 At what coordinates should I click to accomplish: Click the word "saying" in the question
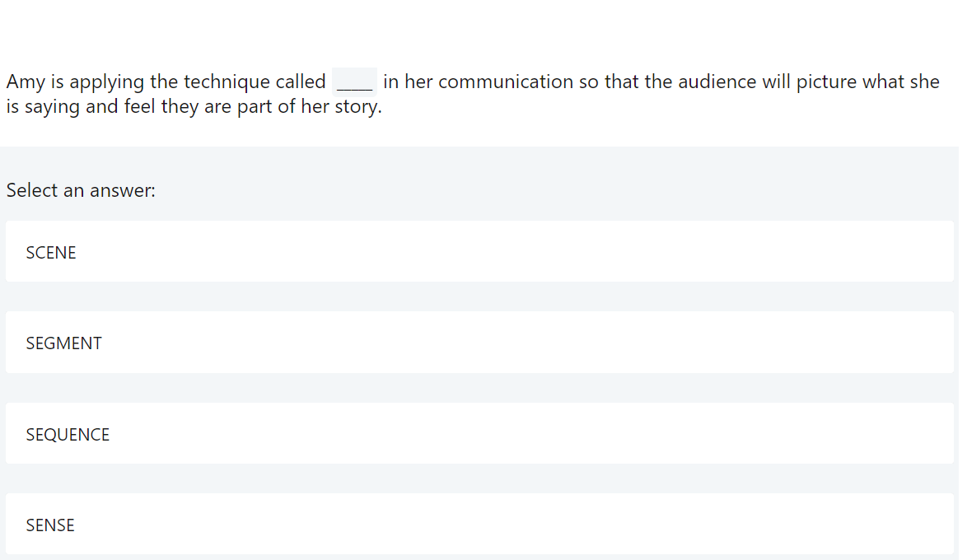tap(52, 108)
